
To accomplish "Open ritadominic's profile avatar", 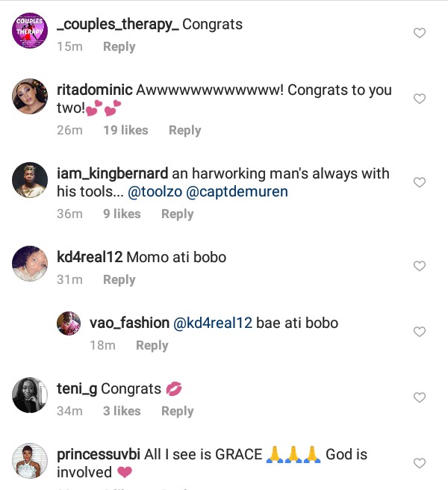I will click(31, 96).
